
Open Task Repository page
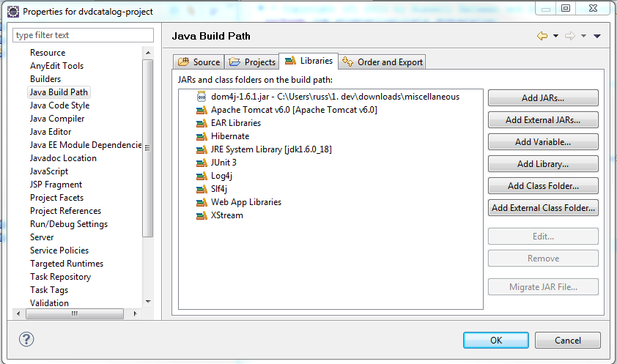pyautogui.click(x=60, y=277)
